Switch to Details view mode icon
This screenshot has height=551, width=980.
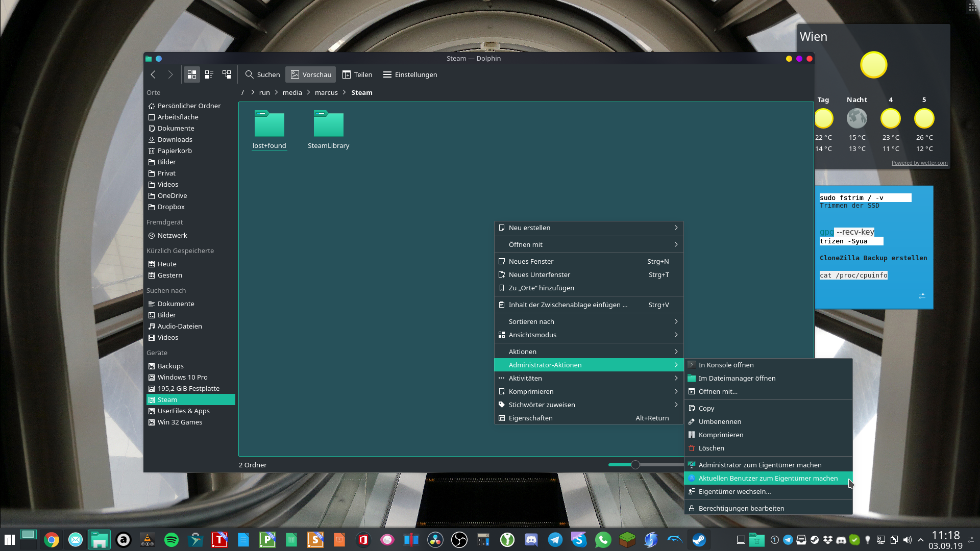point(227,74)
